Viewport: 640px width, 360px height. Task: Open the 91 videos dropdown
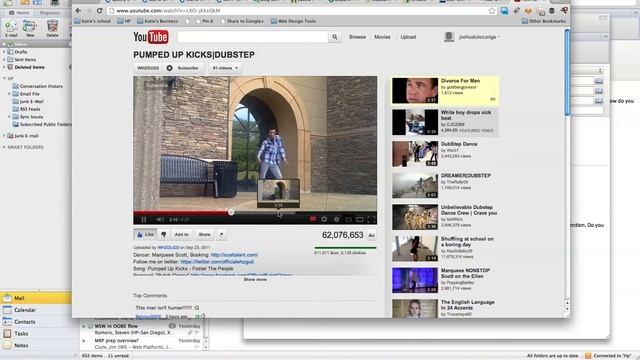click(x=225, y=68)
